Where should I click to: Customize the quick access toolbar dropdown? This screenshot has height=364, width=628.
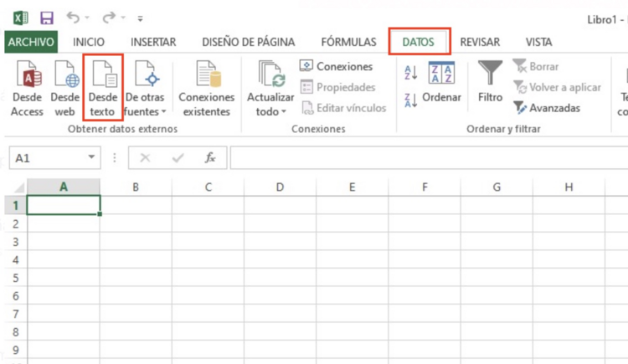click(140, 18)
